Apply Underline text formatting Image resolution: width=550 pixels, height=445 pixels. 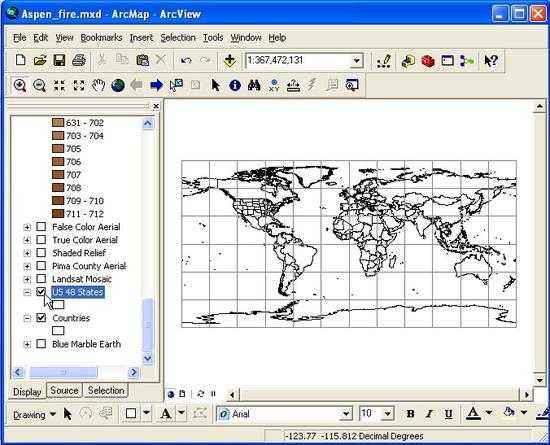tap(448, 414)
